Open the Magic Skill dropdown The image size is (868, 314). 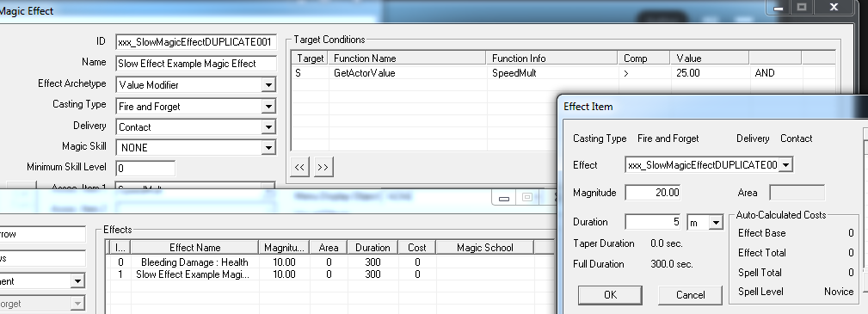(268, 148)
